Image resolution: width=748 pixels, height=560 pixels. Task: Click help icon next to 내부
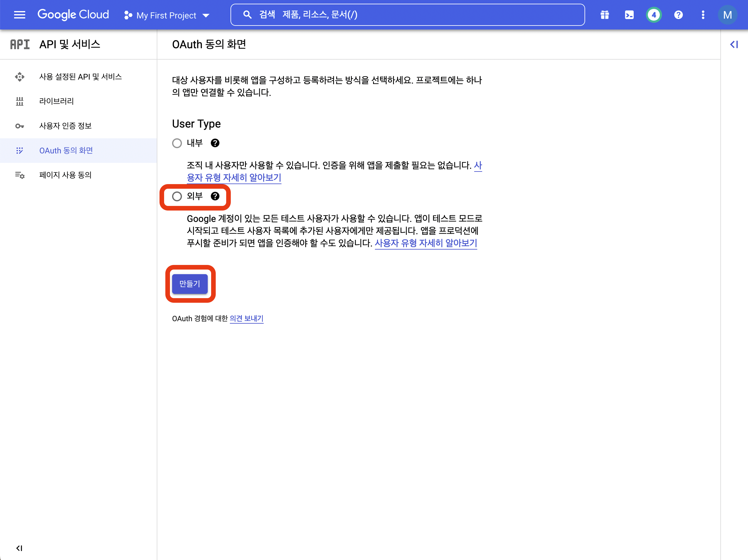click(x=215, y=143)
